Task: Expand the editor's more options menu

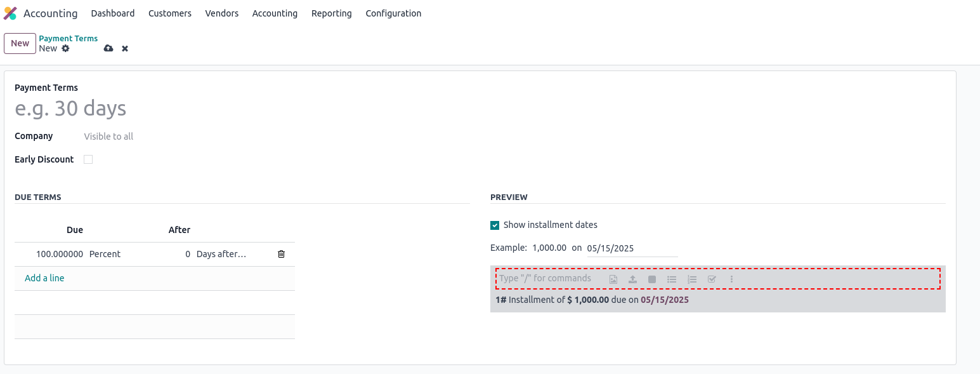Action: pos(731,279)
